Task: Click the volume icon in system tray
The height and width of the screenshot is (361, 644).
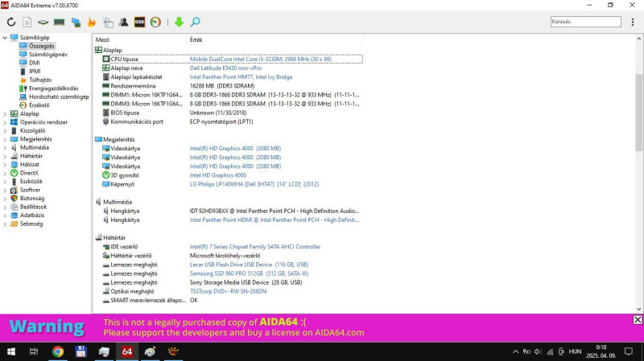Action: tap(538, 351)
